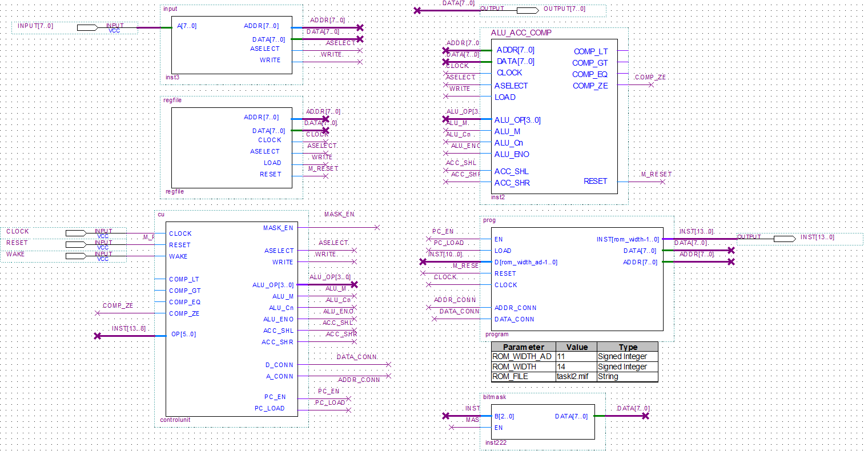Select ROM_FILE value taskl2.mif cell
The width and height of the screenshot is (868, 455).
[576, 376]
